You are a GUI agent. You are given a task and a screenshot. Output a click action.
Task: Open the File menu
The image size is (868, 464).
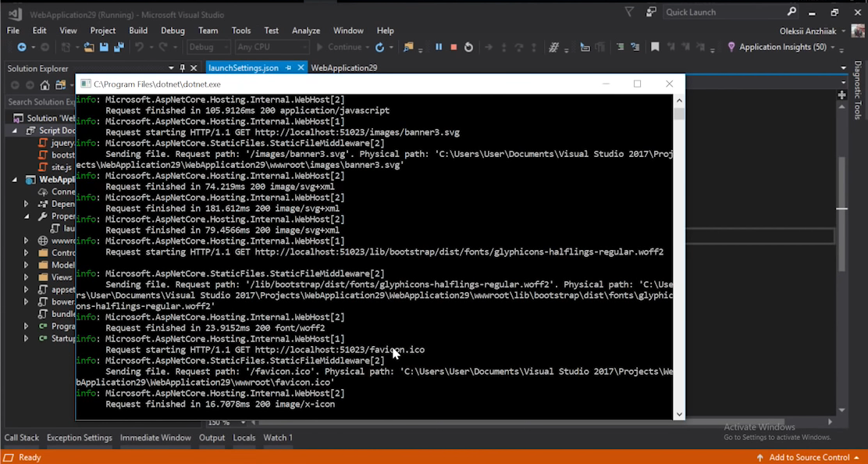(x=12, y=30)
